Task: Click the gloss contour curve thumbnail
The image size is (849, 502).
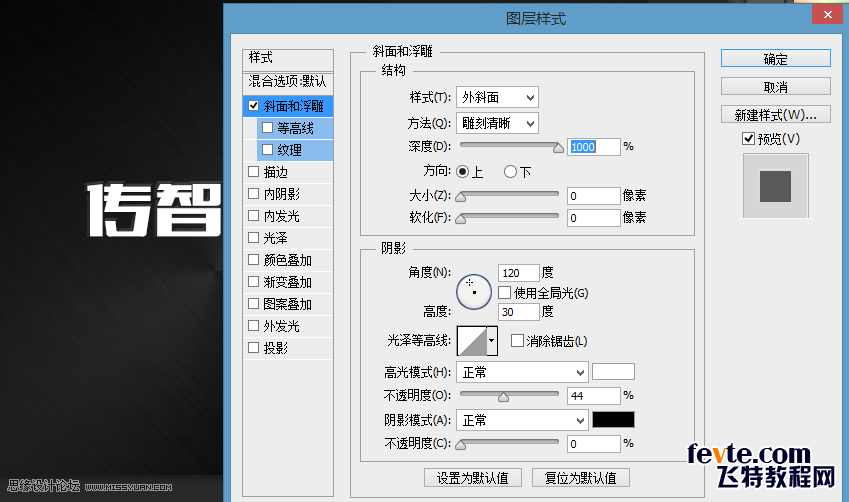Action: pyautogui.click(x=472, y=341)
